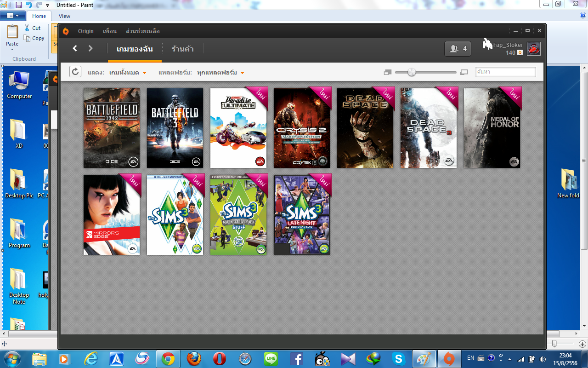
Task: Select the Home ribbon tab in Paint
Action: click(x=39, y=16)
